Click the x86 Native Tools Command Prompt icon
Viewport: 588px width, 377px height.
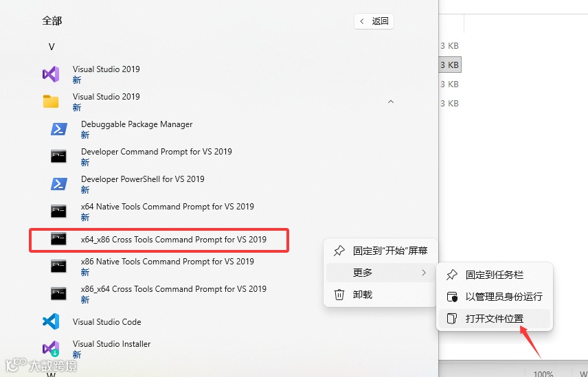tap(58, 266)
